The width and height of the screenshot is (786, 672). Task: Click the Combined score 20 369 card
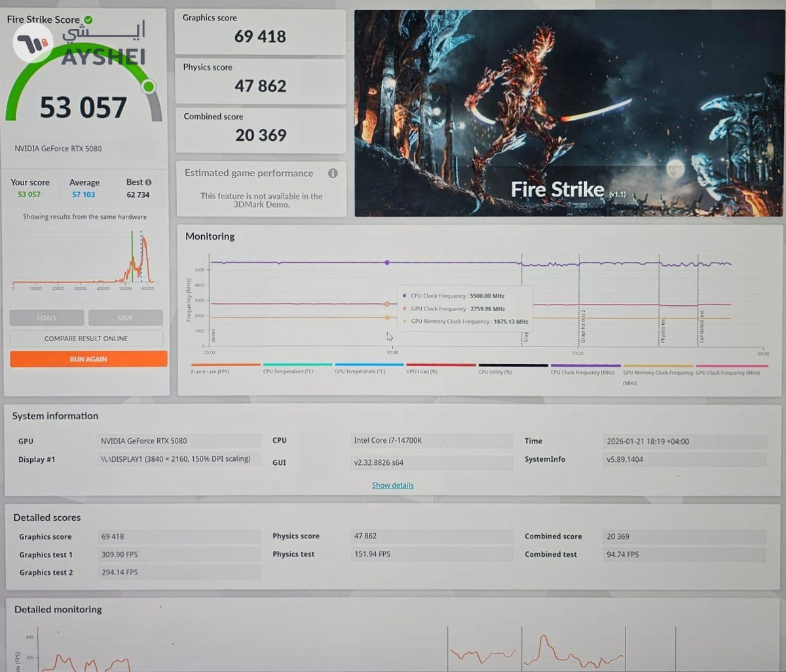click(261, 130)
